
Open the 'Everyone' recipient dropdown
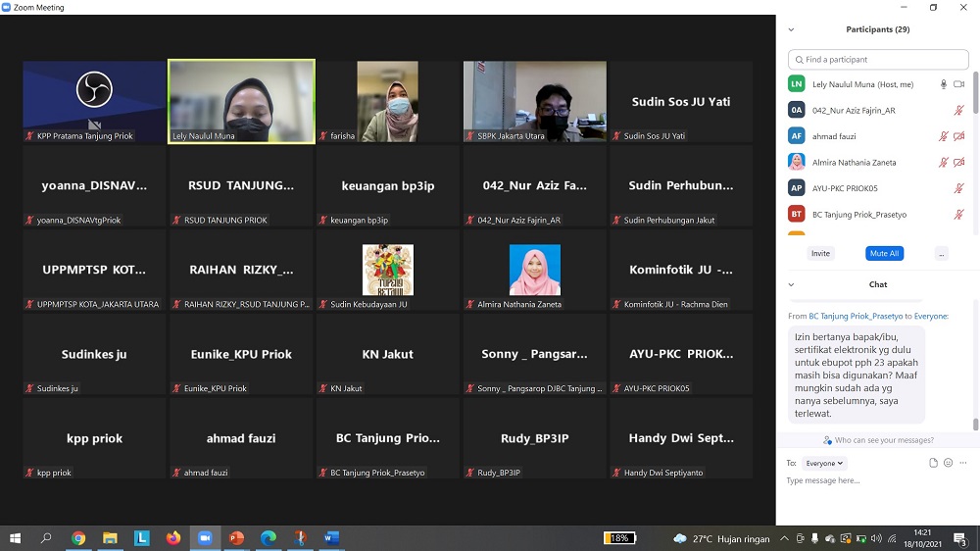pos(823,463)
